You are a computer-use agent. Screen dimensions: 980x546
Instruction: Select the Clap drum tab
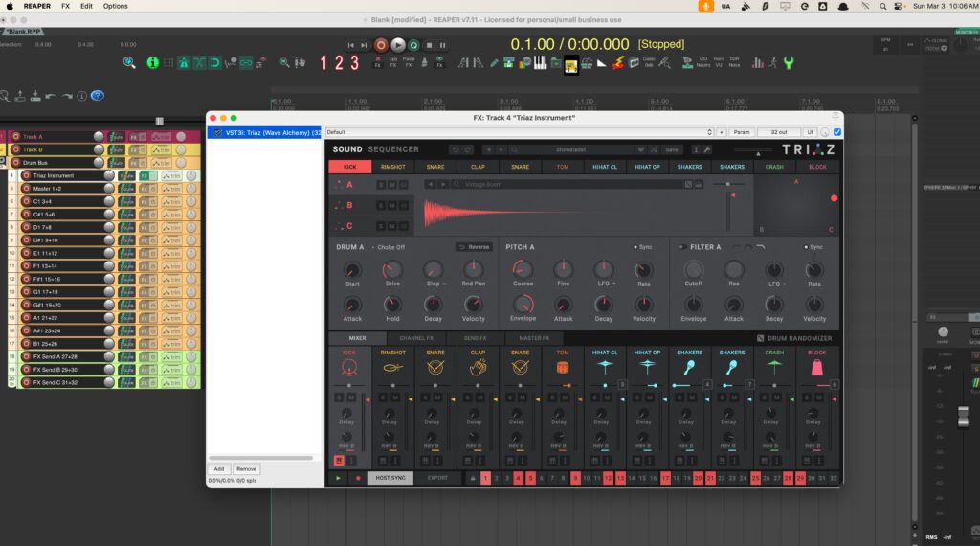[x=478, y=167]
